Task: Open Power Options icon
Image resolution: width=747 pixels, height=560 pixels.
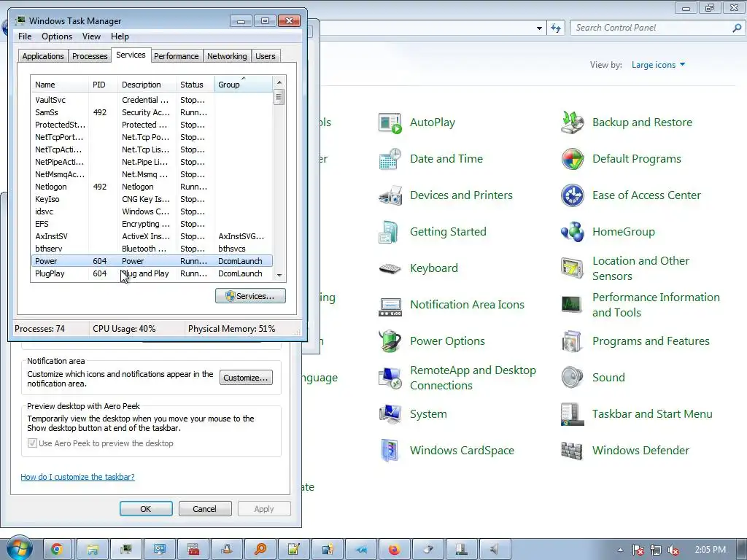Action: [x=390, y=341]
